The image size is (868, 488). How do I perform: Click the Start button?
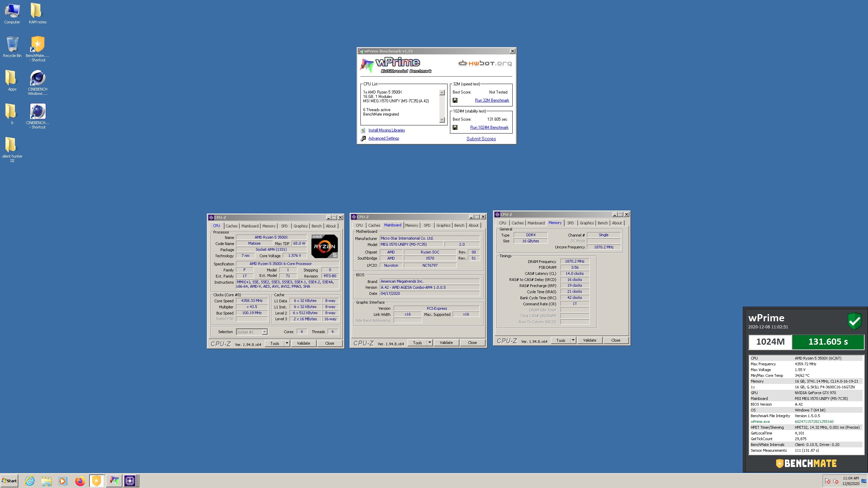click(9, 481)
